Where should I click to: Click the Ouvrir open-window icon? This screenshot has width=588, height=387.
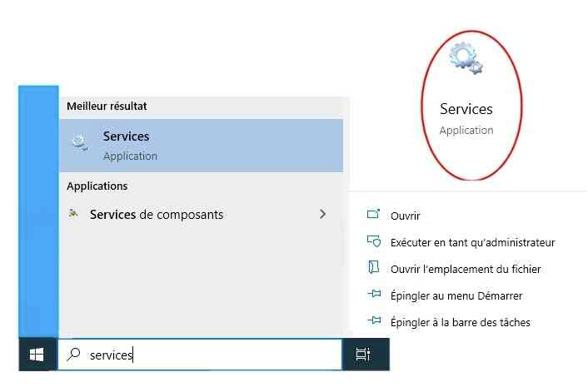(x=373, y=214)
